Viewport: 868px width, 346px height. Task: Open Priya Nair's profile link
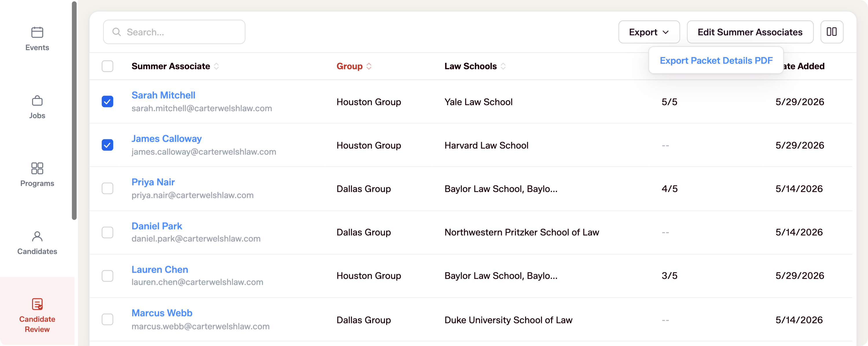(153, 182)
